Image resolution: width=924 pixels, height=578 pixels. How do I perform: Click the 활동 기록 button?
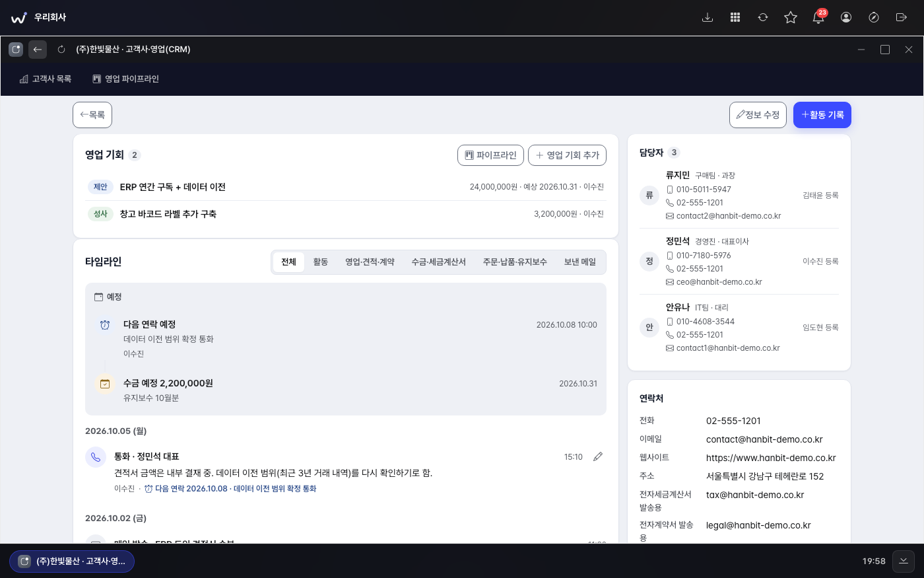click(x=822, y=115)
